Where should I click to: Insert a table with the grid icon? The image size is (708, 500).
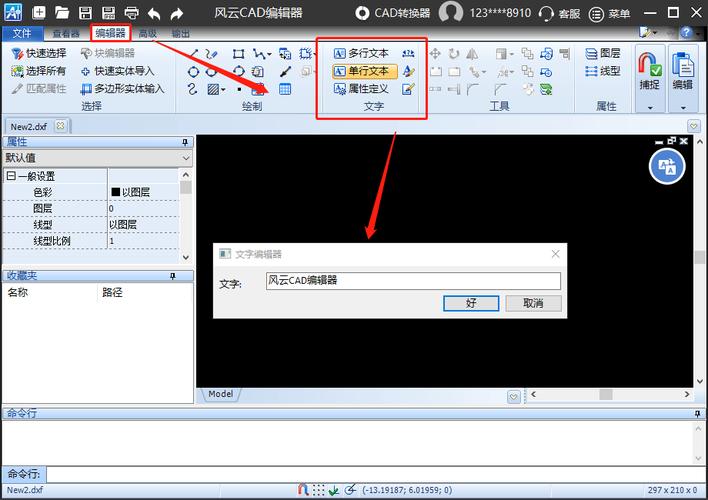[x=285, y=89]
